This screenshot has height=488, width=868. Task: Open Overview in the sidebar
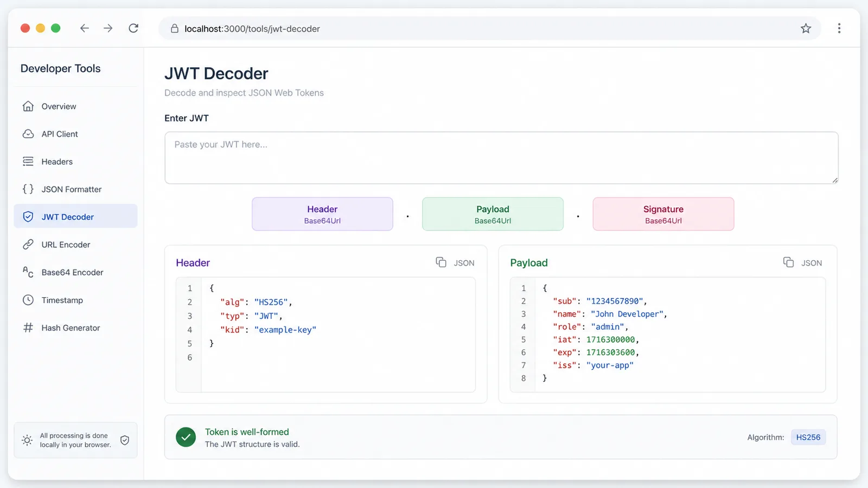tap(75, 106)
